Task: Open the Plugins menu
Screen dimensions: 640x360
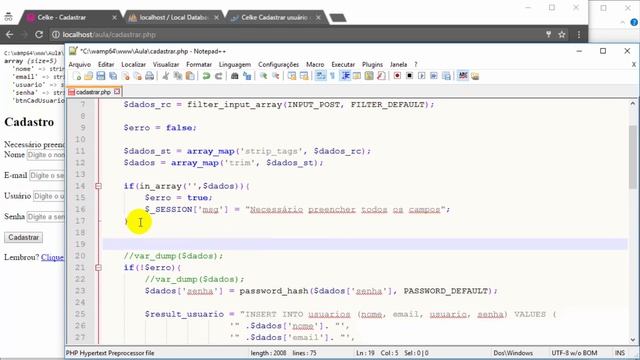Action: pos(372,64)
